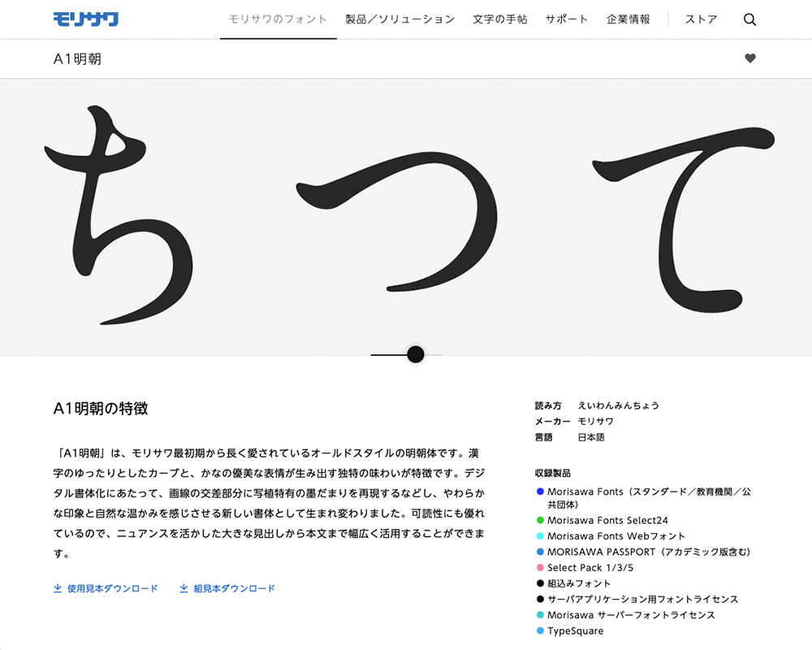Click the A1明朝の特徴 heading
The width and height of the screenshot is (812, 650).
pos(101,409)
